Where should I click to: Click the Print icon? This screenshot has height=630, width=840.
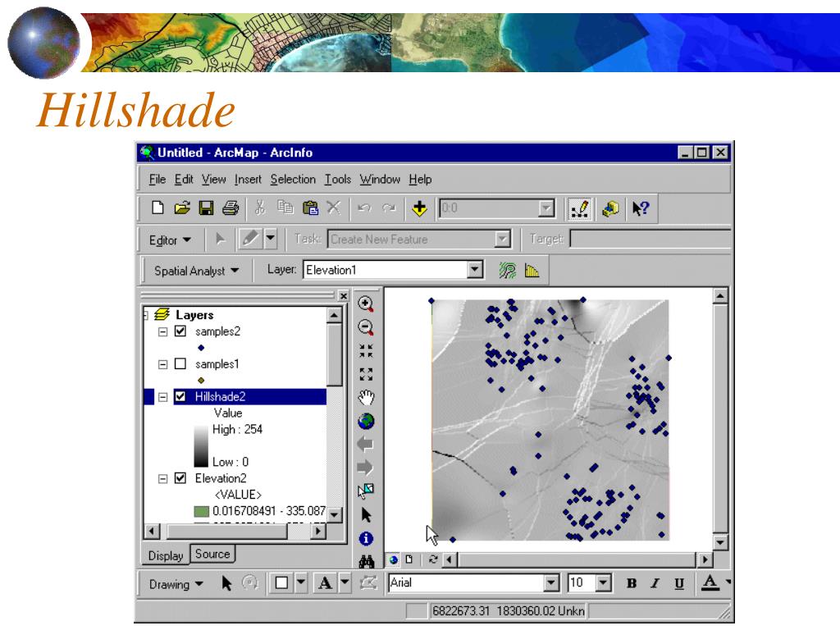point(231,208)
